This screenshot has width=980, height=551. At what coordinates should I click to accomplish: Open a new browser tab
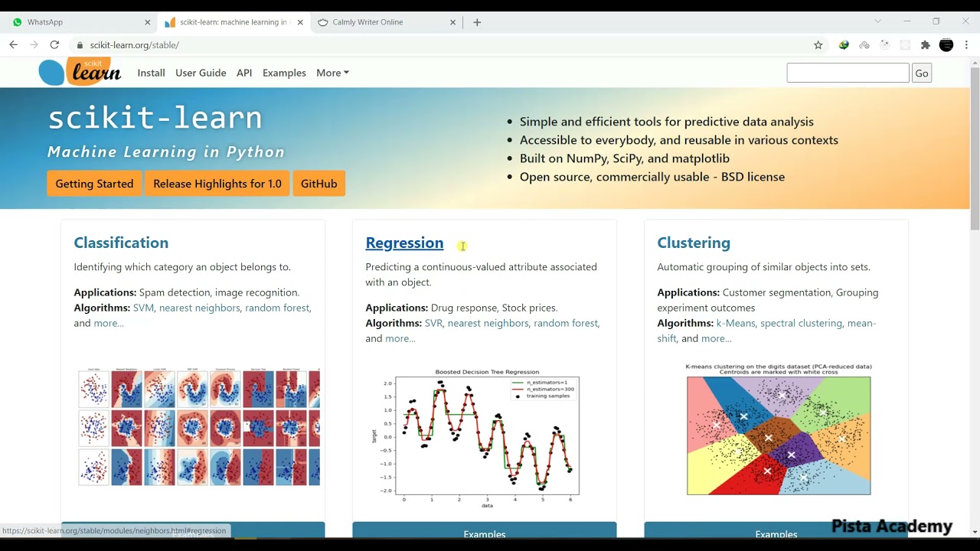coord(477,22)
